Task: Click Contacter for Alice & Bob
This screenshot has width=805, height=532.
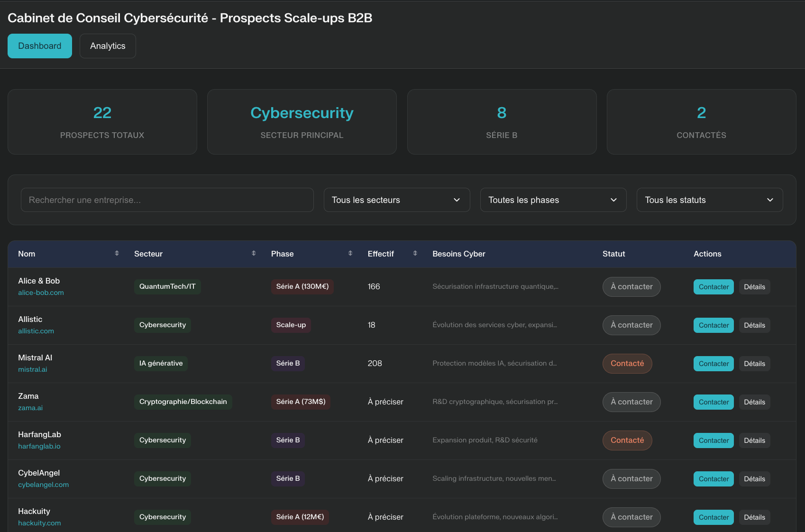Action: tap(714, 287)
